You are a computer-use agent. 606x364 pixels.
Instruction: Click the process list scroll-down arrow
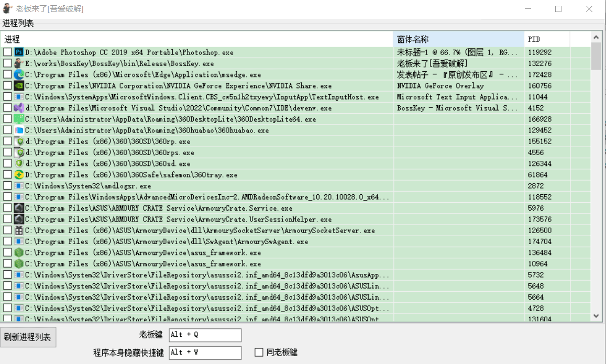pyautogui.click(x=596, y=316)
